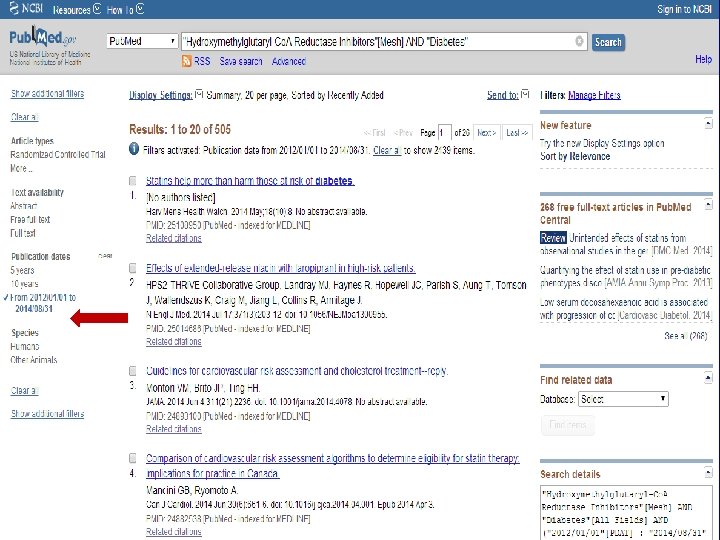Click the top Show additional filters link
The height and width of the screenshot is (540, 720).
[x=47, y=94]
